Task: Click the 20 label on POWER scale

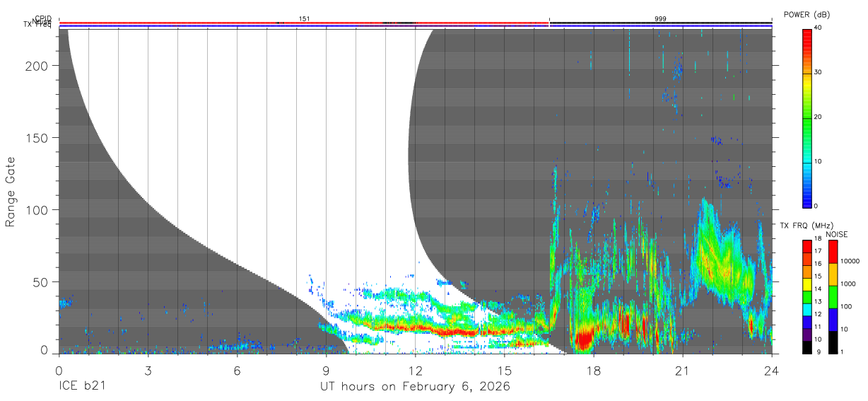Action: pos(818,117)
